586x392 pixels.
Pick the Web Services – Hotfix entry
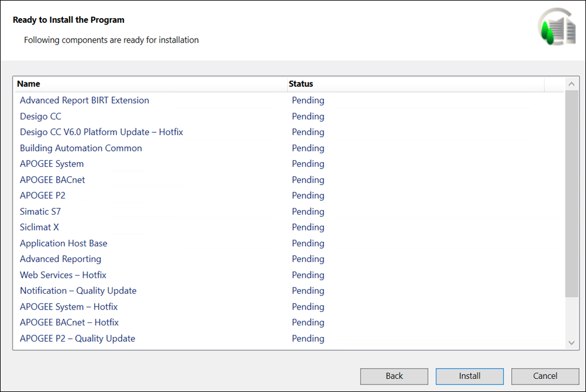[63, 275]
